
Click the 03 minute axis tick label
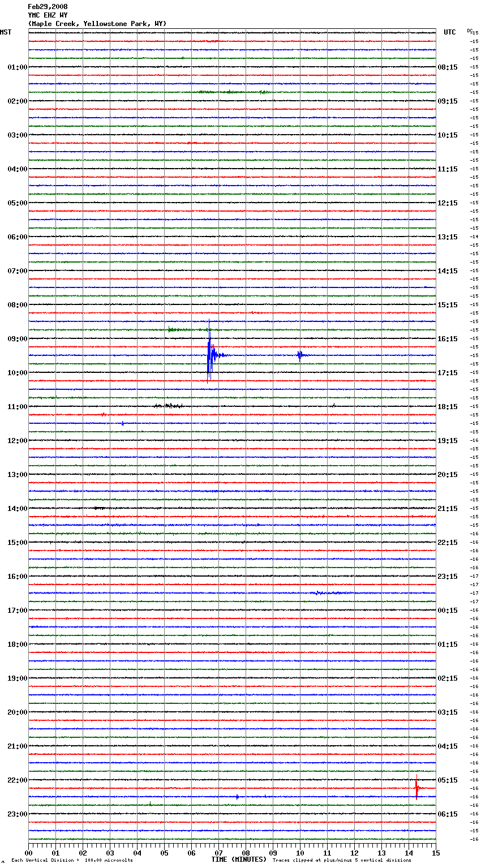pos(110,853)
